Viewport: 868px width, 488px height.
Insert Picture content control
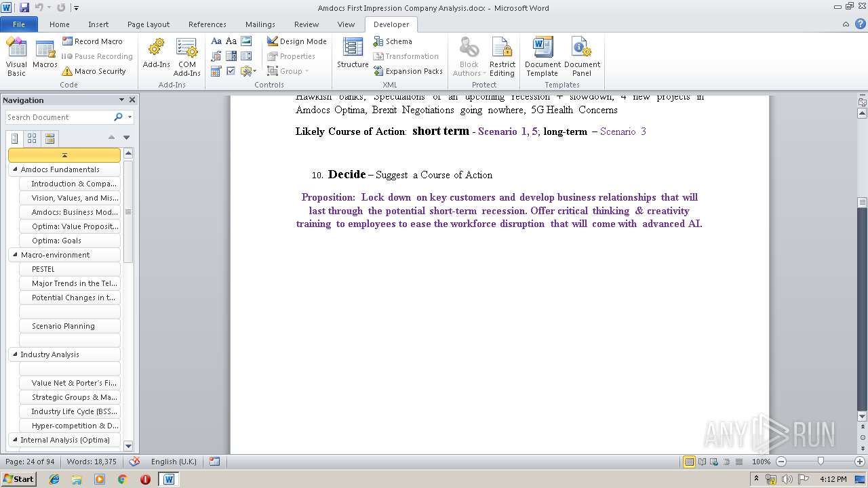click(246, 41)
